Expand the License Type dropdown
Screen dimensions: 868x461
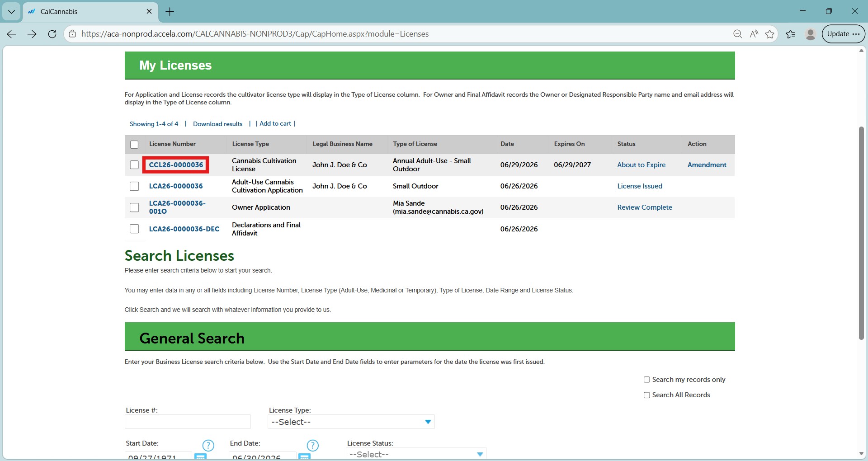pos(351,422)
